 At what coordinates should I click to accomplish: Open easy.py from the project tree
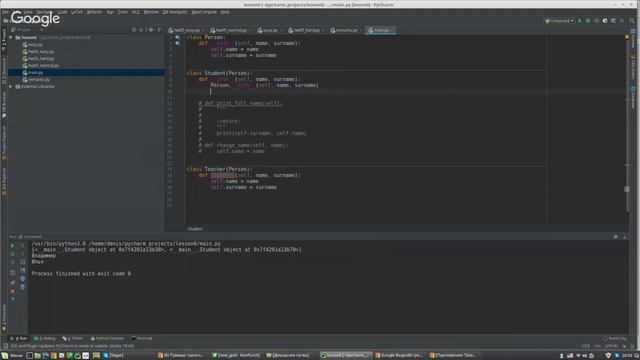pos(35,45)
